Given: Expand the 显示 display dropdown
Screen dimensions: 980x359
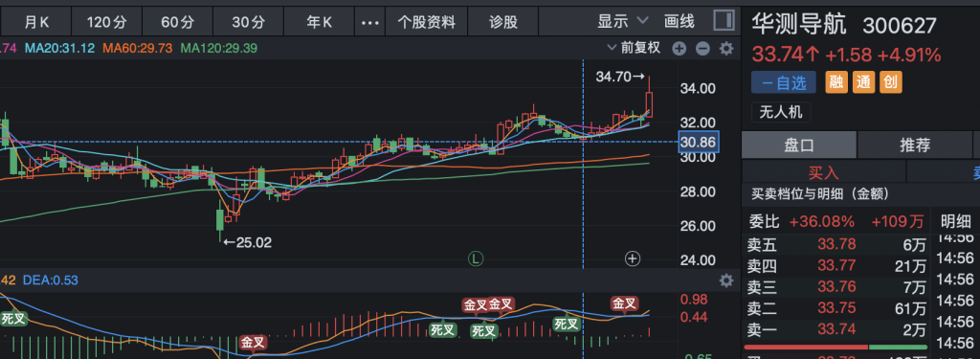Looking at the screenshot, I should (x=622, y=22).
